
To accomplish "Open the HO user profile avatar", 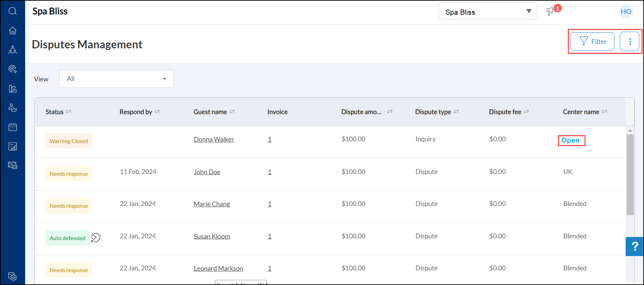I will point(626,12).
